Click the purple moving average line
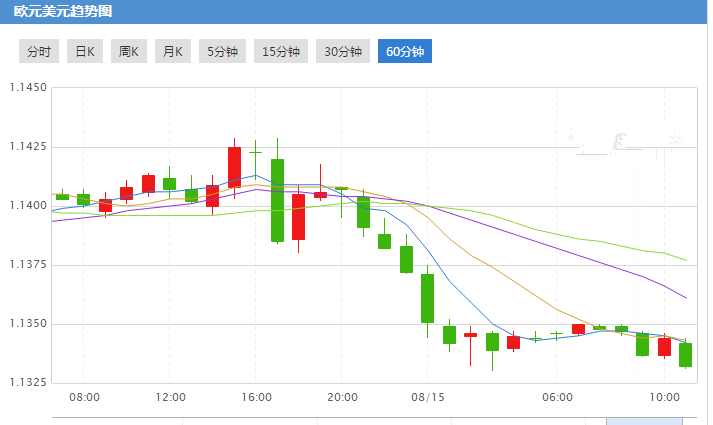Image resolution: width=713 pixels, height=425 pixels. click(560, 245)
